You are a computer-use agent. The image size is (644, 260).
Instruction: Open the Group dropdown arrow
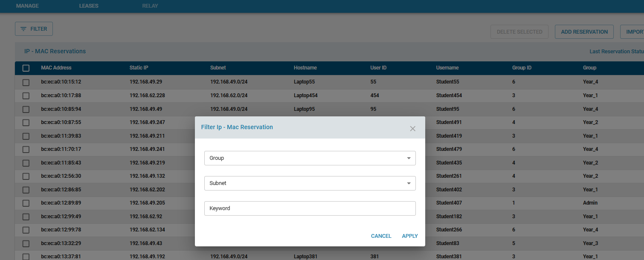[x=409, y=158]
